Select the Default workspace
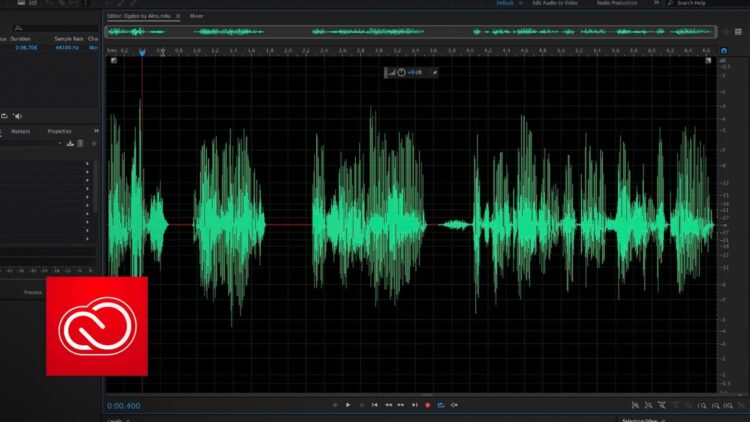Screen dimensions: 750x422 [504, 3]
